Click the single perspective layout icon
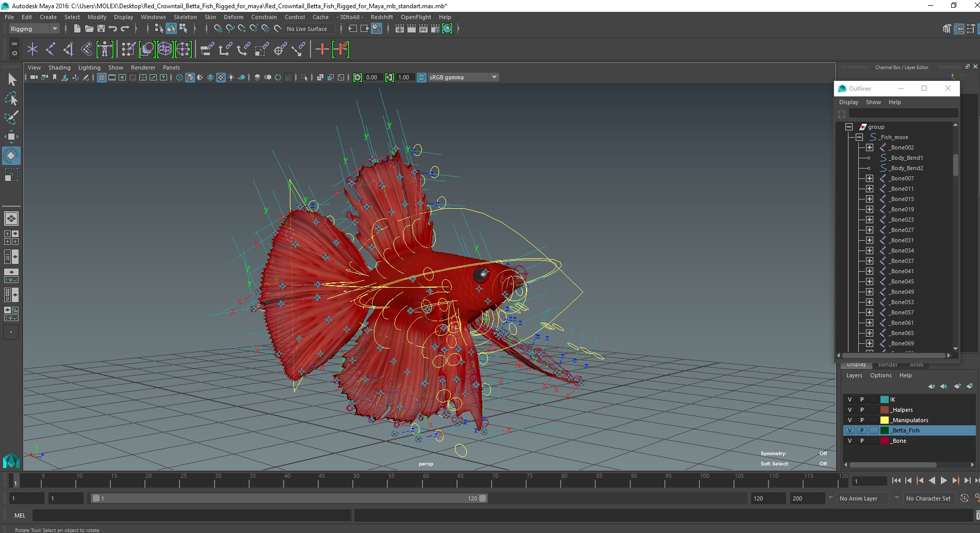 11,219
